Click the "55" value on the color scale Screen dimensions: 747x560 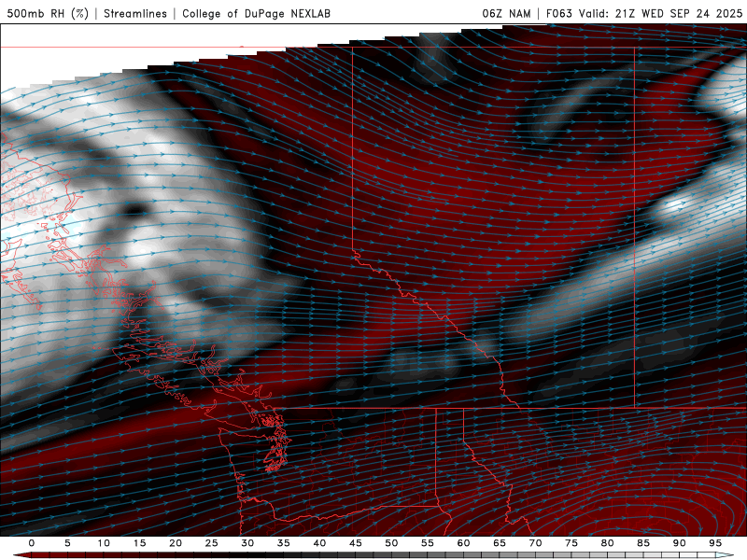point(428,543)
